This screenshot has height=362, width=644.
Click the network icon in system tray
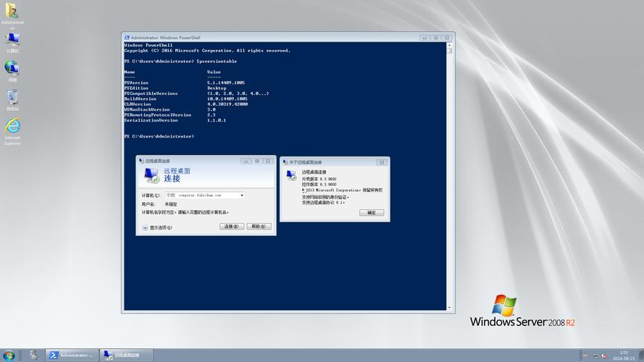(x=595, y=355)
